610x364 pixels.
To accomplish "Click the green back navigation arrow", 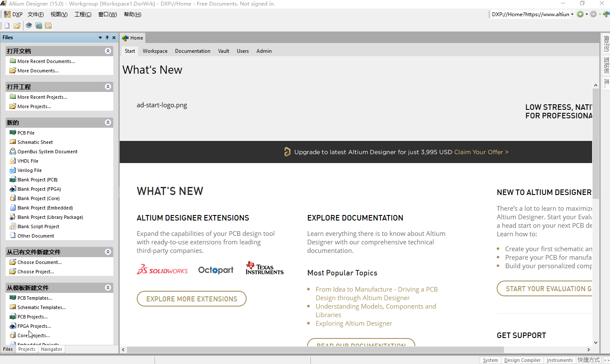I will click(x=580, y=14).
